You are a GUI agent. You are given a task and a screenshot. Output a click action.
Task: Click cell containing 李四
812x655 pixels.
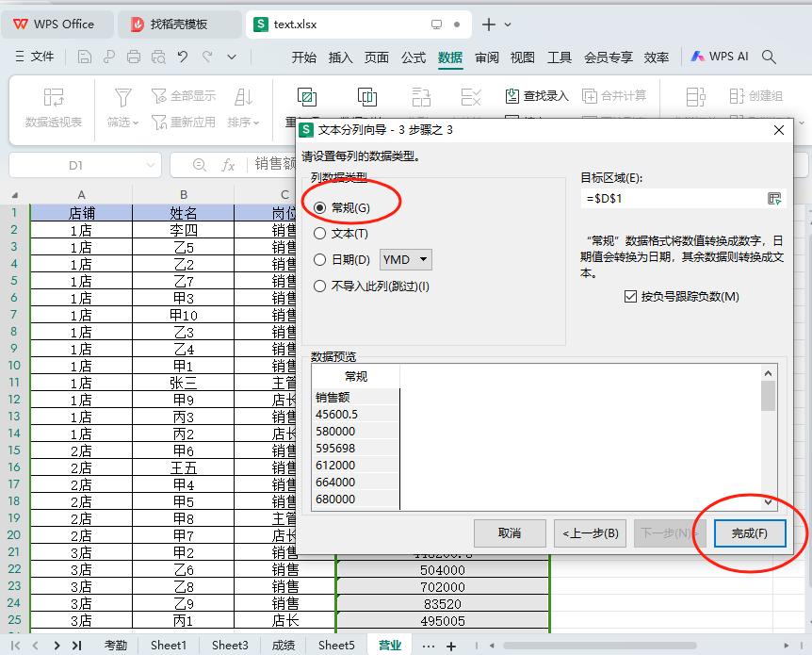pos(184,230)
